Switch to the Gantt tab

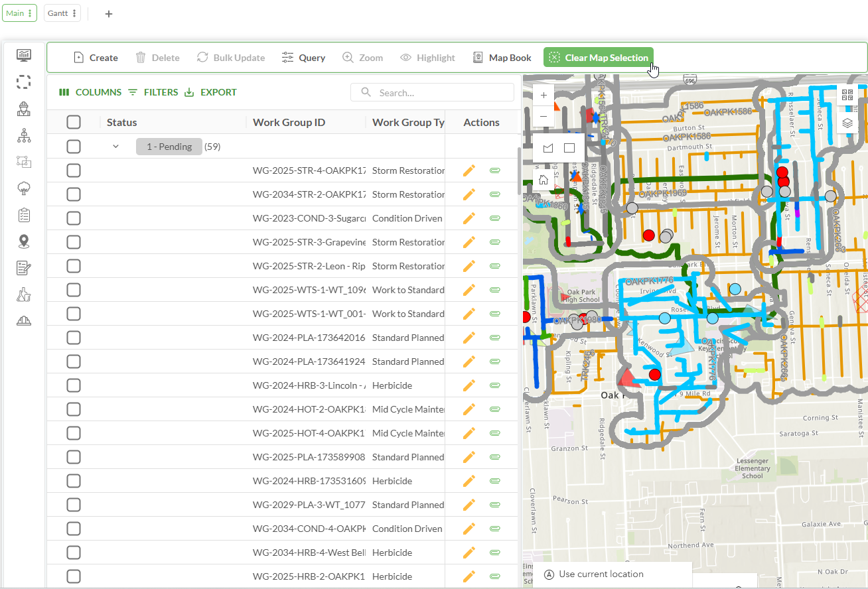[58, 13]
